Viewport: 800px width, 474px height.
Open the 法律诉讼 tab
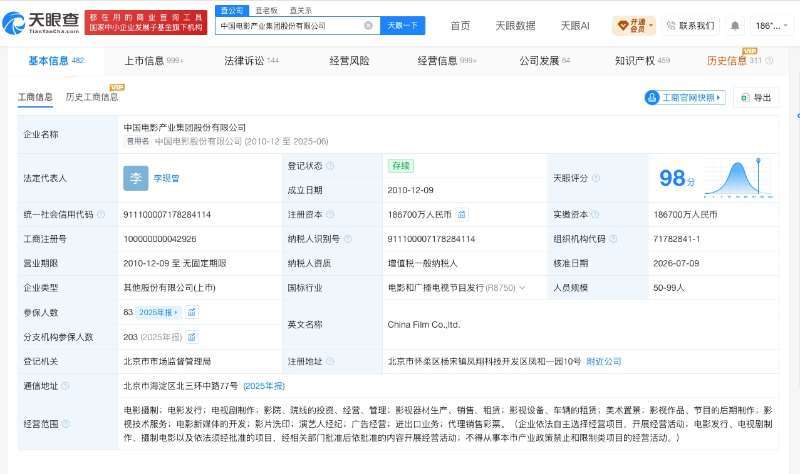[x=252, y=61]
